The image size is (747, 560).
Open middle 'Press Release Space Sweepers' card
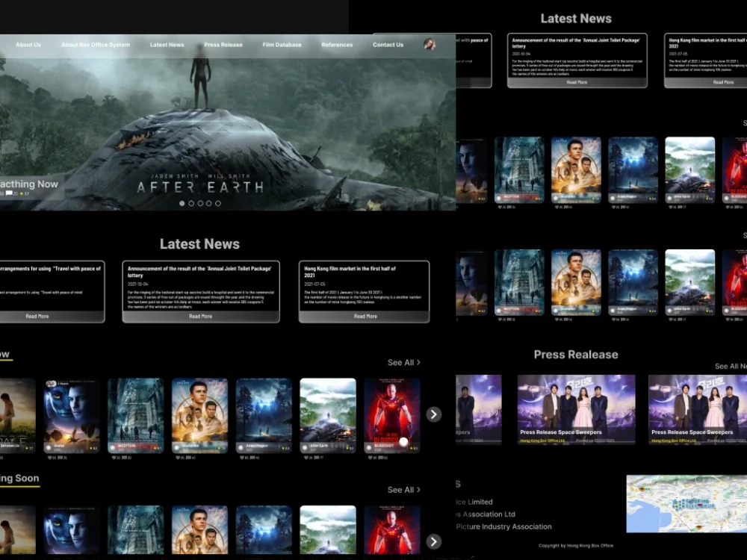[x=577, y=409]
